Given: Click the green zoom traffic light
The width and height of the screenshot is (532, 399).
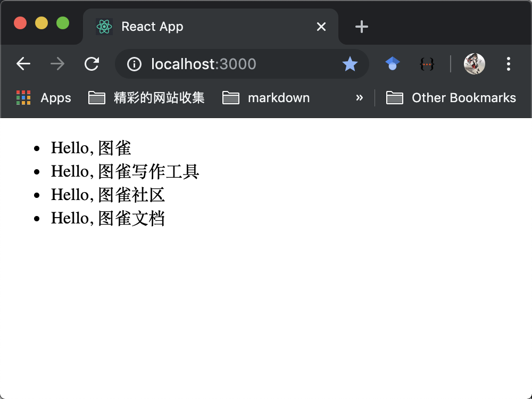Looking at the screenshot, I should pyautogui.click(x=62, y=23).
